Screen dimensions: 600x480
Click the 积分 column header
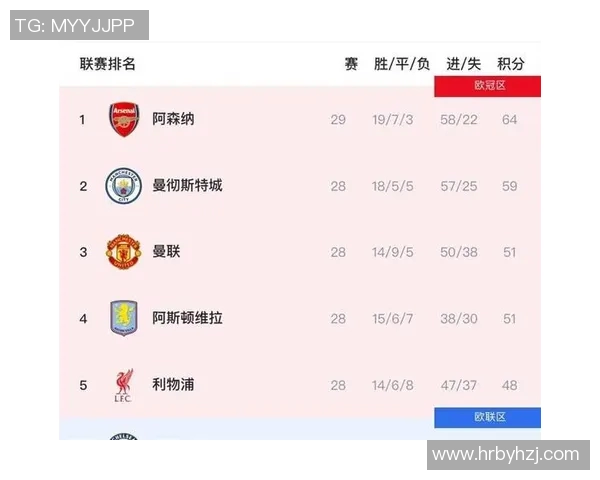[511, 64]
